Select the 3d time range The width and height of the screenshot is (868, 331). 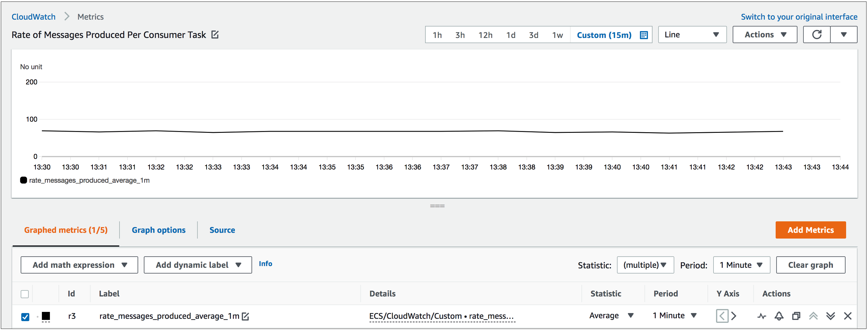pos(533,35)
